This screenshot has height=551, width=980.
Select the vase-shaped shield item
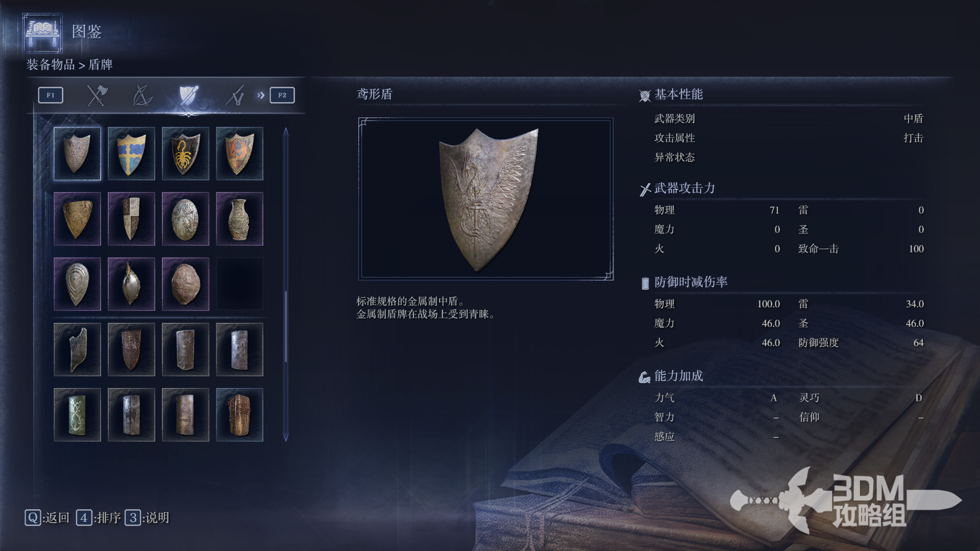[239, 219]
